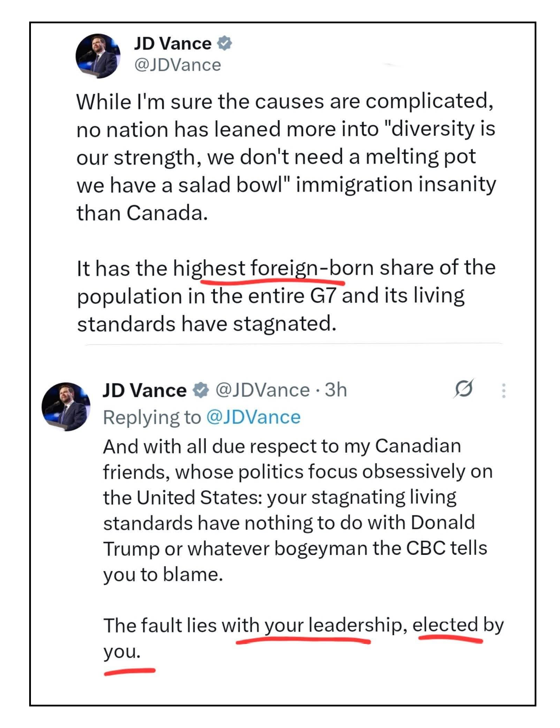Click the gray @JDVance handle beside 3h
The image size is (560, 728).
[263, 390]
